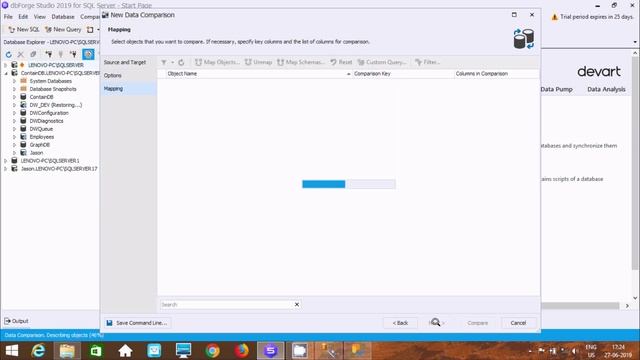The image size is (640, 360).
Task: Collapse the ContainDB.LENOVO-PC connection node
Action: [x=5, y=73]
